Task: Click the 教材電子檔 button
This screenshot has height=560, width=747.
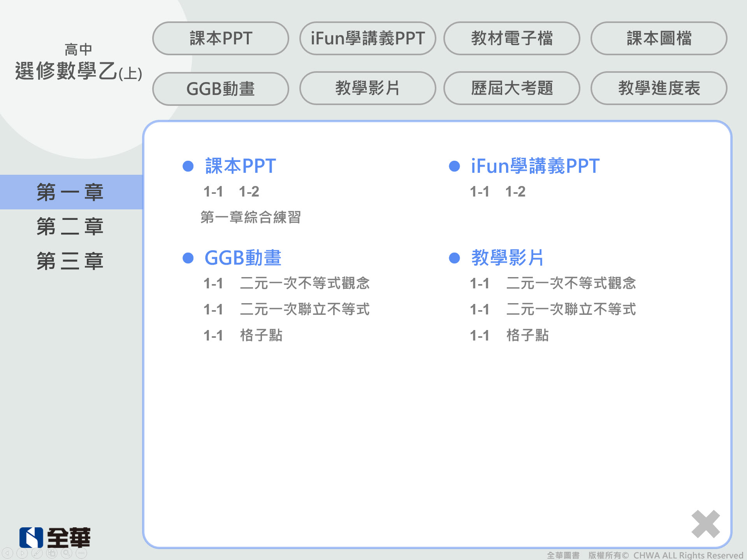Action: click(x=511, y=38)
